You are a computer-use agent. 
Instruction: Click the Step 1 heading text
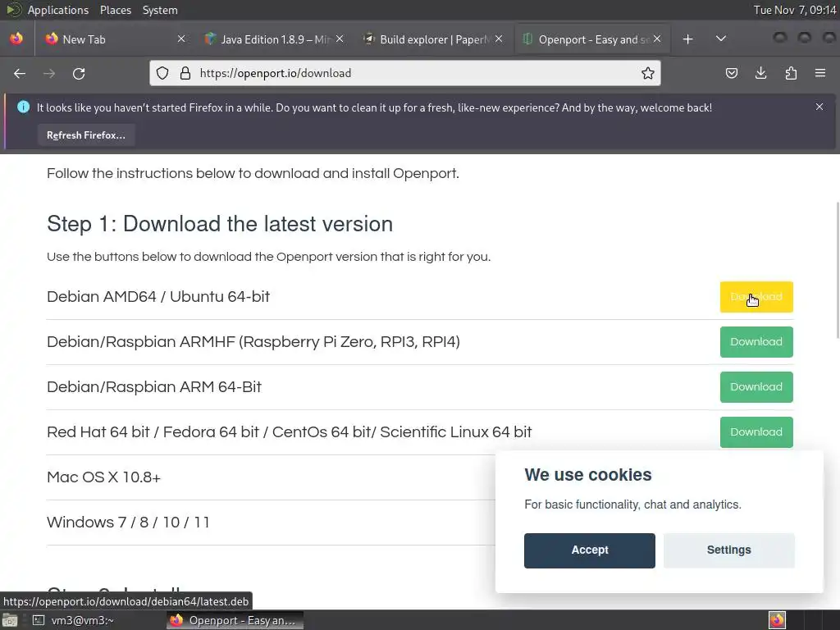[220, 224]
